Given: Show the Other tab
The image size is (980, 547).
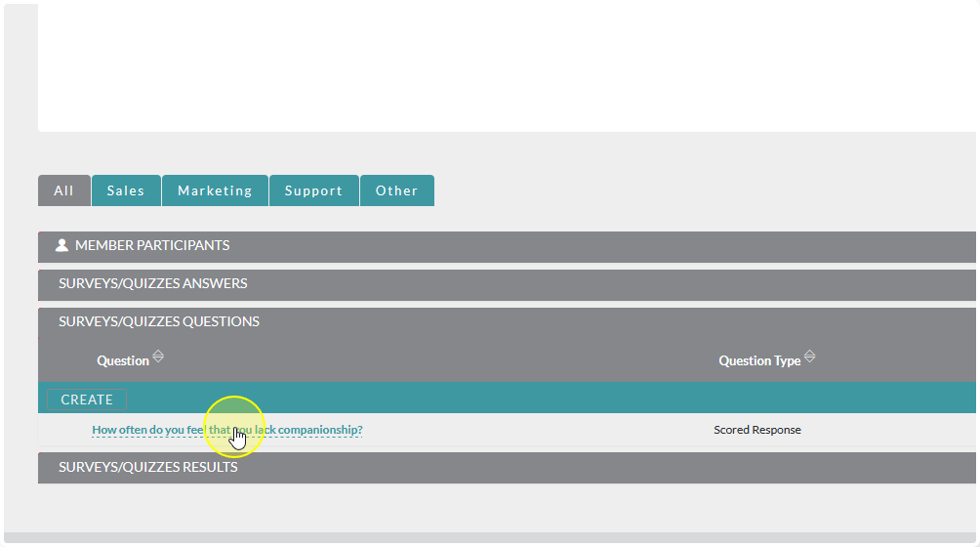Looking at the screenshot, I should point(396,190).
